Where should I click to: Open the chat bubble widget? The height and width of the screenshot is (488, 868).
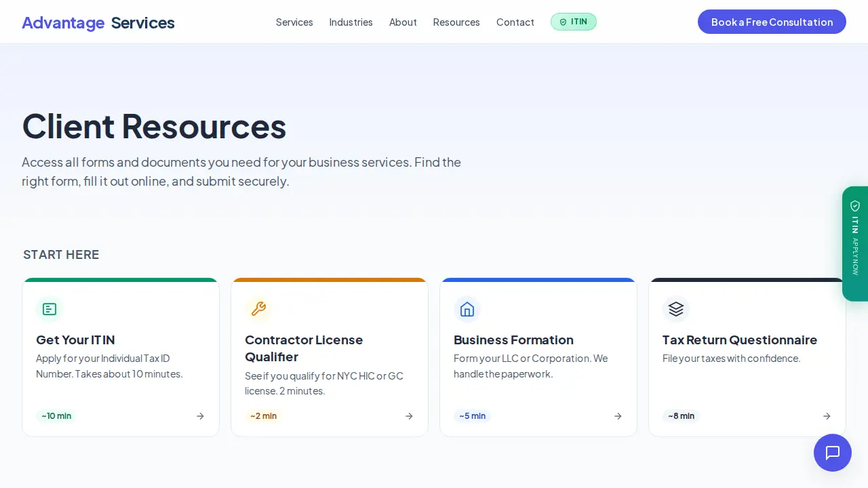coord(833,453)
